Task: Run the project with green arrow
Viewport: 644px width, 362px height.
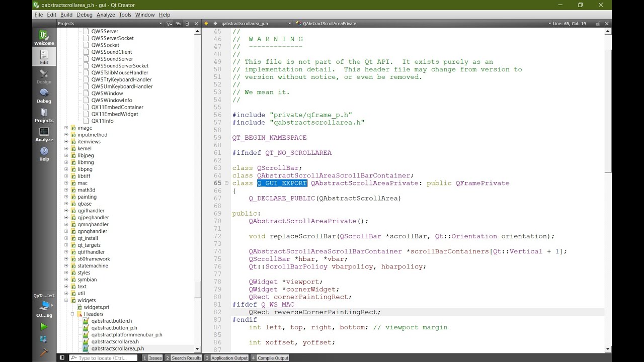Action: coord(44,327)
